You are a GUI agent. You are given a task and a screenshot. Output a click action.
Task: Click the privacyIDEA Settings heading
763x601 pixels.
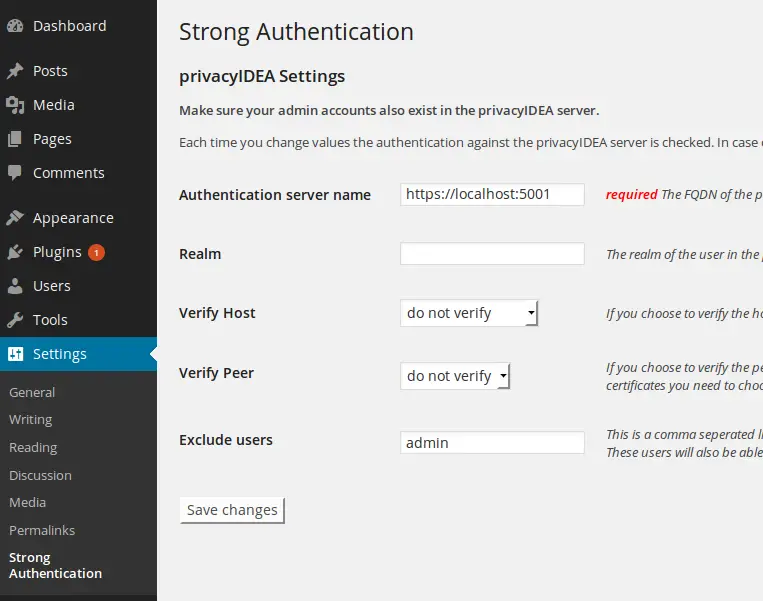(262, 76)
